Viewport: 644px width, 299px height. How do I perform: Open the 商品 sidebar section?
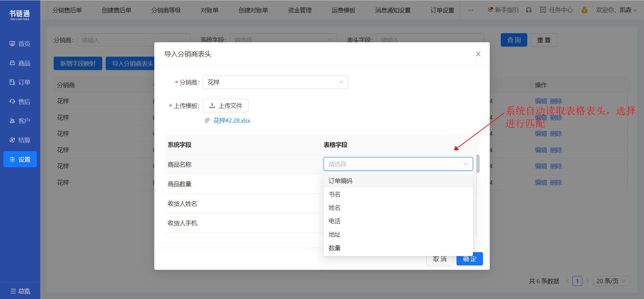click(x=20, y=63)
